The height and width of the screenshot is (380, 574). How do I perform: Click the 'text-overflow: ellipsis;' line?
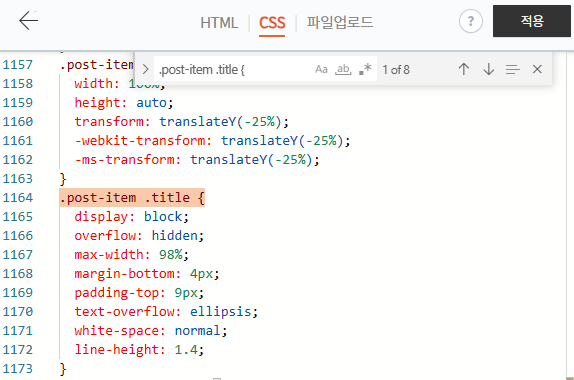click(166, 312)
